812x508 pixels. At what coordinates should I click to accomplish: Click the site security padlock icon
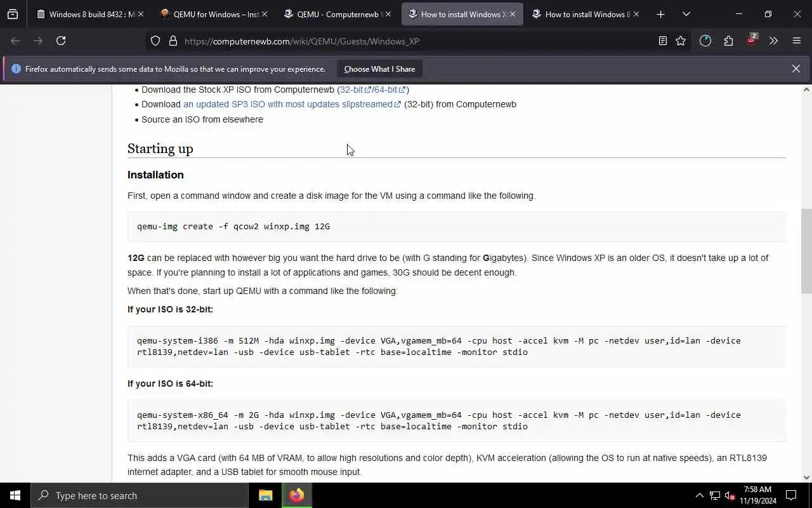point(173,41)
